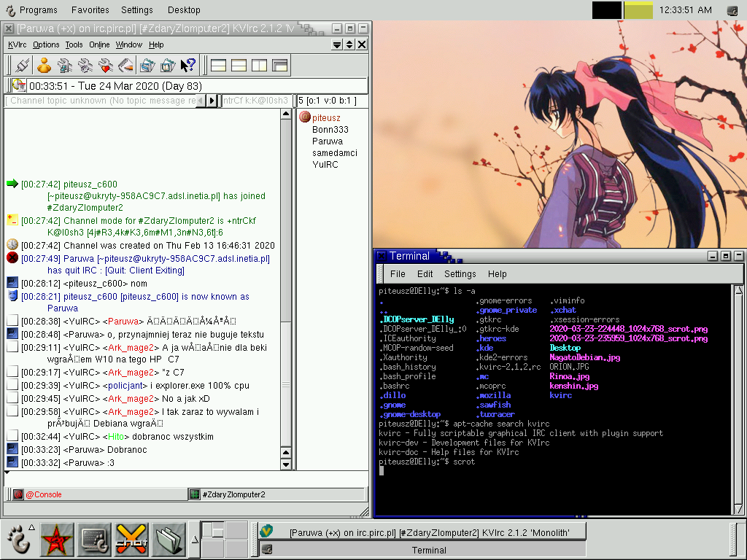The image size is (747, 560).
Task: Activate the What's This help pointer icon
Action: click(188, 65)
